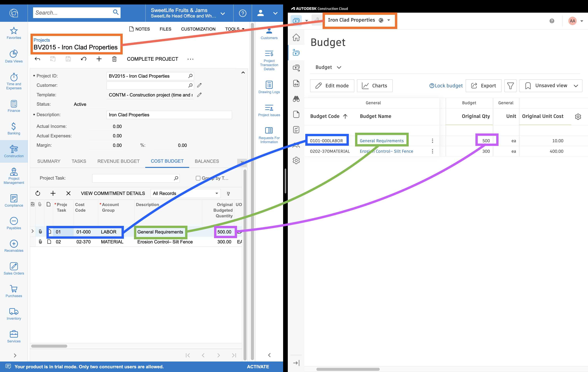Click the filter funnel icon in Budget toolbar

point(510,86)
